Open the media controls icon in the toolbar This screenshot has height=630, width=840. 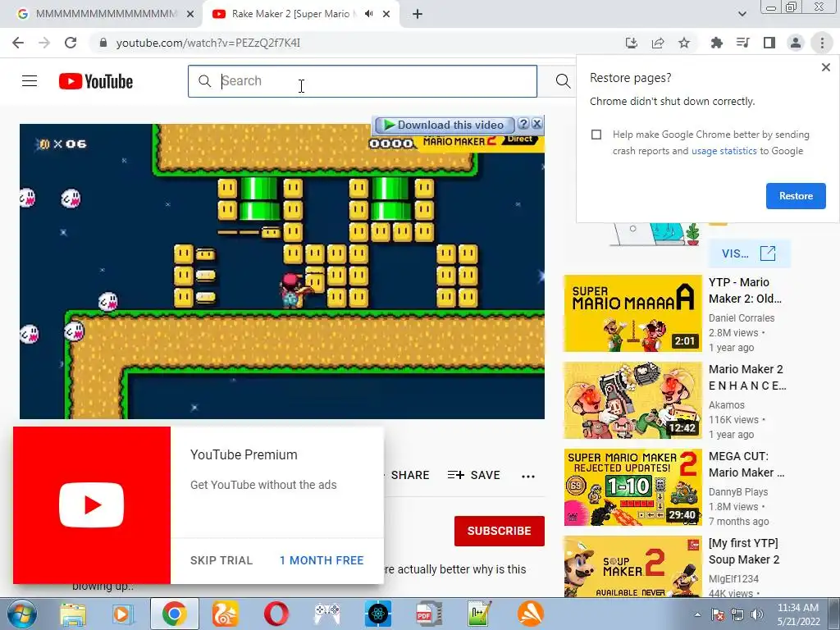742,43
